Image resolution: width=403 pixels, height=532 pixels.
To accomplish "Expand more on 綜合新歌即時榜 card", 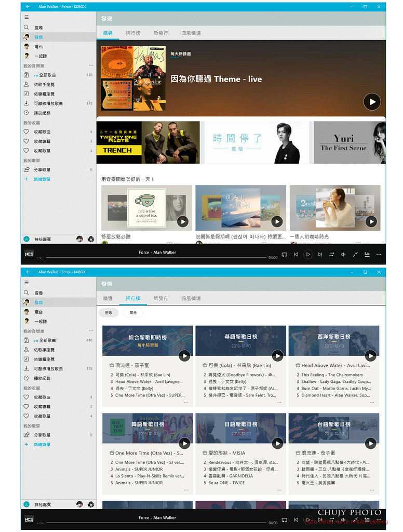I will 186,403.
